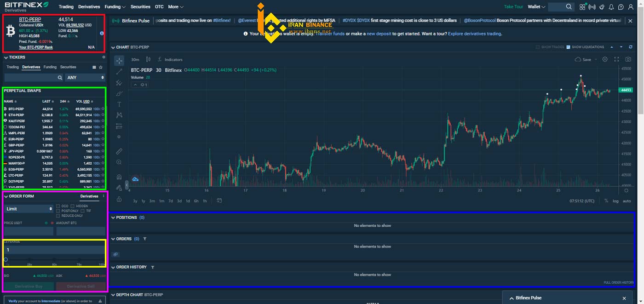Switch tickers to the Trading tab
The height and width of the screenshot is (304, 644).
(13, 67)
